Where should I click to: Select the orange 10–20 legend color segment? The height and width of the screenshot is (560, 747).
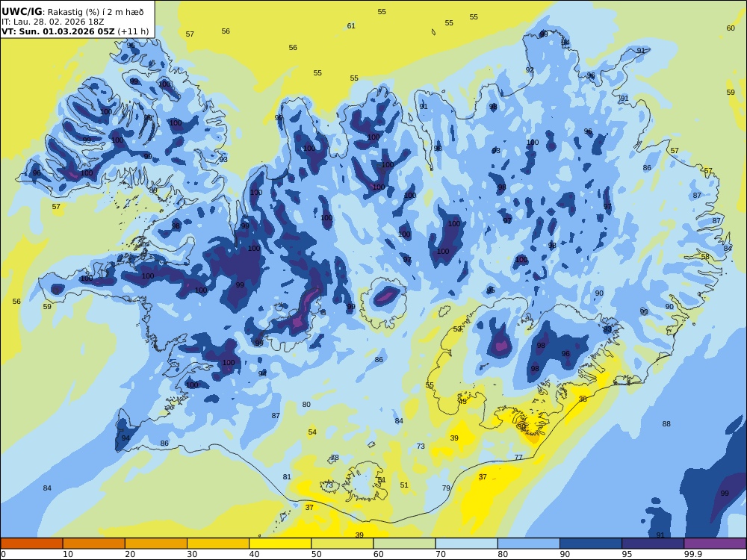point(94,544)
